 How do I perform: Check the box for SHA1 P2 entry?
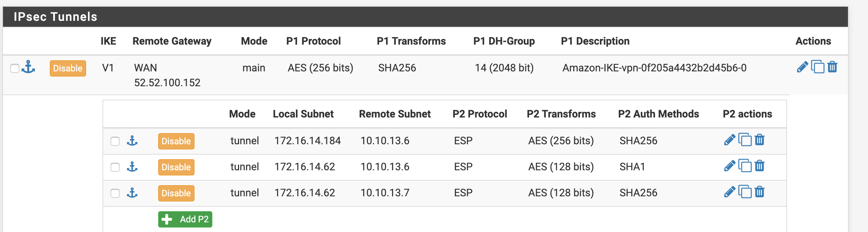tap(115, 167)
